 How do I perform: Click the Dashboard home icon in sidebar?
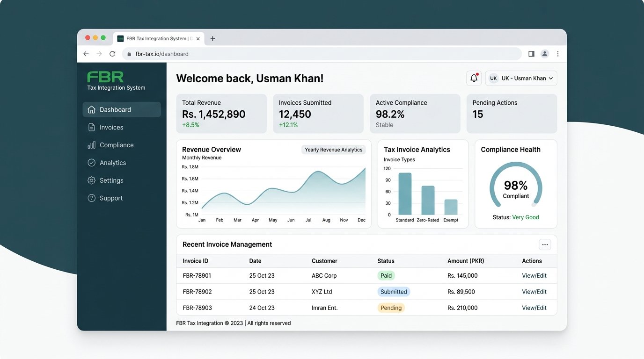[x=91, y=110]
